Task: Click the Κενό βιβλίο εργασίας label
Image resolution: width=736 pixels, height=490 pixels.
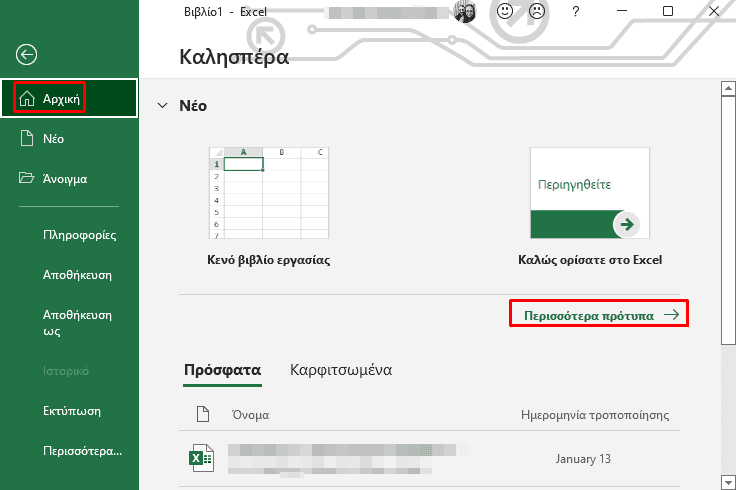Action: tap(269, 260)
